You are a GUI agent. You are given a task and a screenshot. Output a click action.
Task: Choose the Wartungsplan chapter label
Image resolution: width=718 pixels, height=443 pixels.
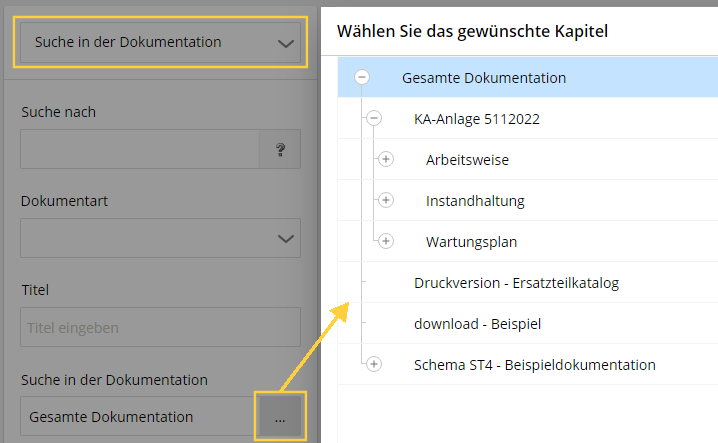(x=471, y=242)
